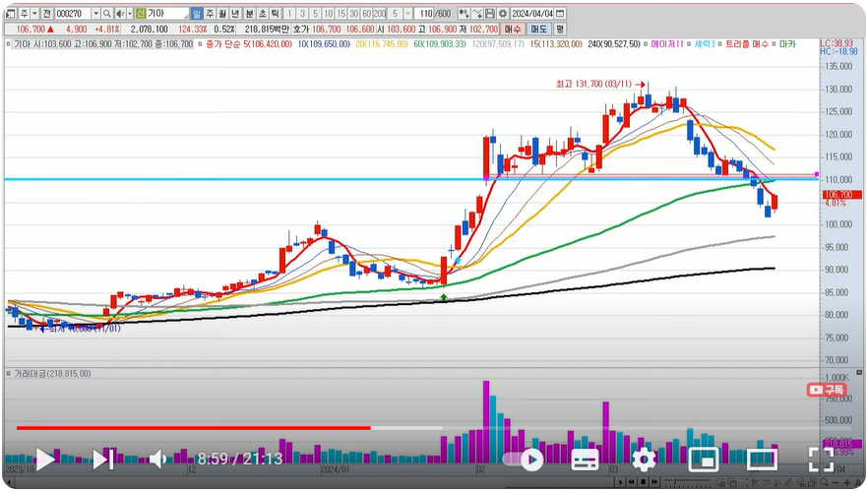Switch to 틱 tick chart period
Screen dimensions: 868x492
coord(275,13)
